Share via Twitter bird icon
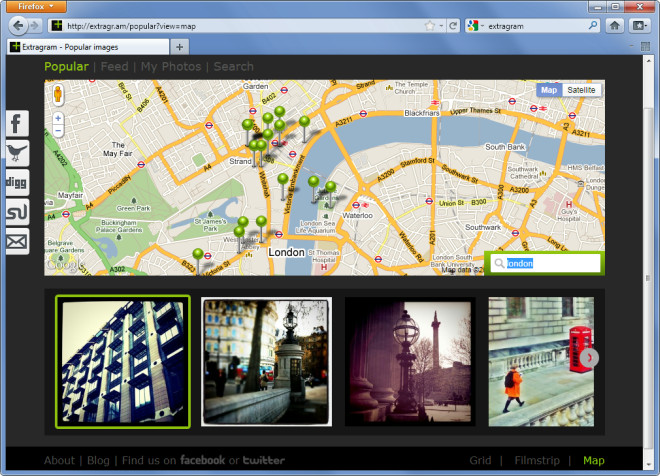This screenshot has width=660, height=476. pyautogui.click(x=17, y=153)
